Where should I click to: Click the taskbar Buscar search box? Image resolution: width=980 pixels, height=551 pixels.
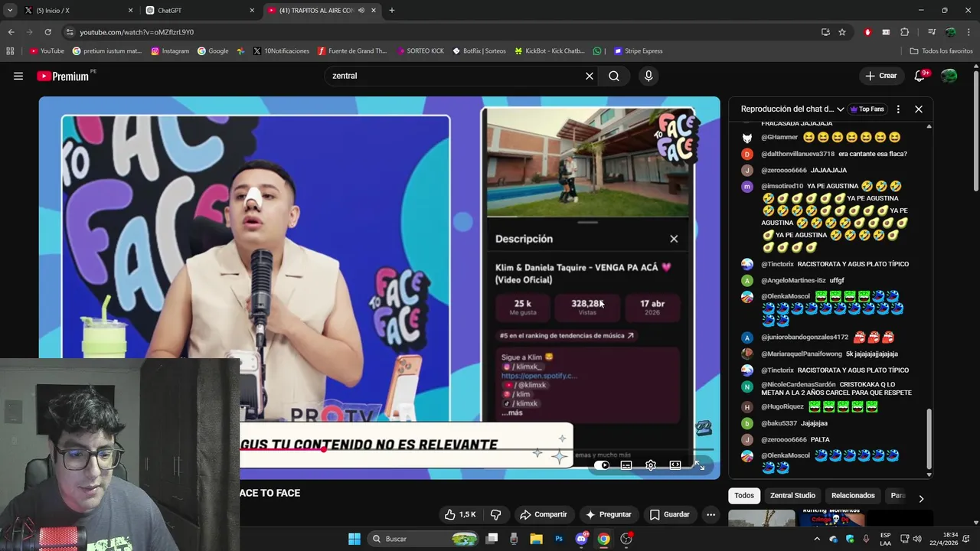click(423, 539)
